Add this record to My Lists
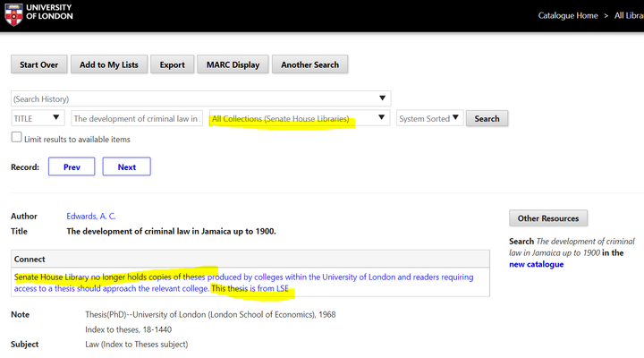Screen dimensions: 644x358 [x=109, y=64]
